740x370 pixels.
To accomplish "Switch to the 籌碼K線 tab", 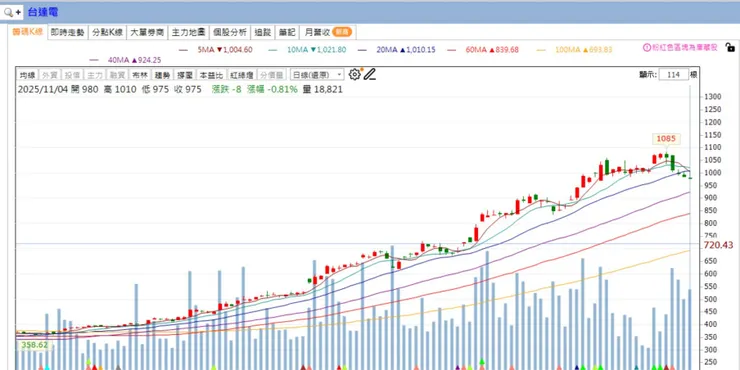I will coord(28,32).
